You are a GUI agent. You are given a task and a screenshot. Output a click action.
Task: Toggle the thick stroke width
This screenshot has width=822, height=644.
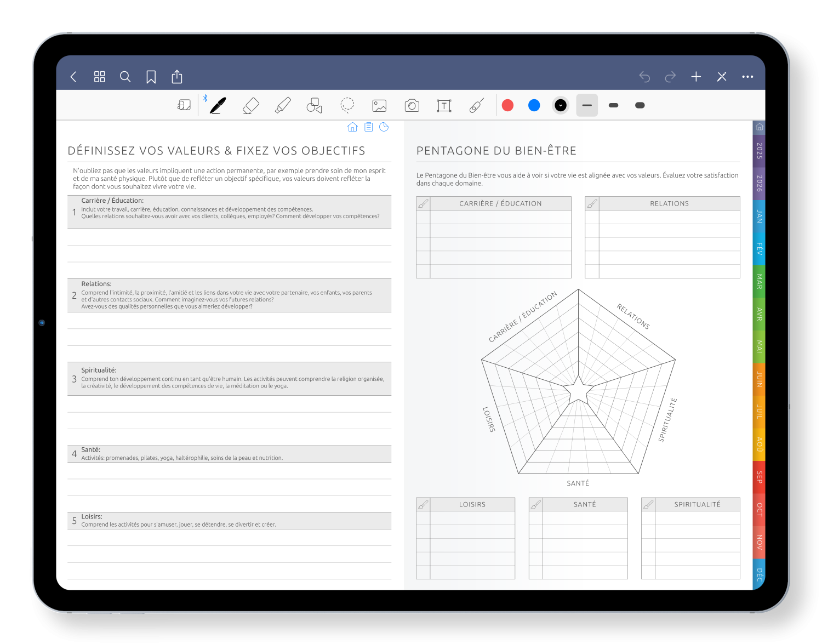[x=640, y=105]
